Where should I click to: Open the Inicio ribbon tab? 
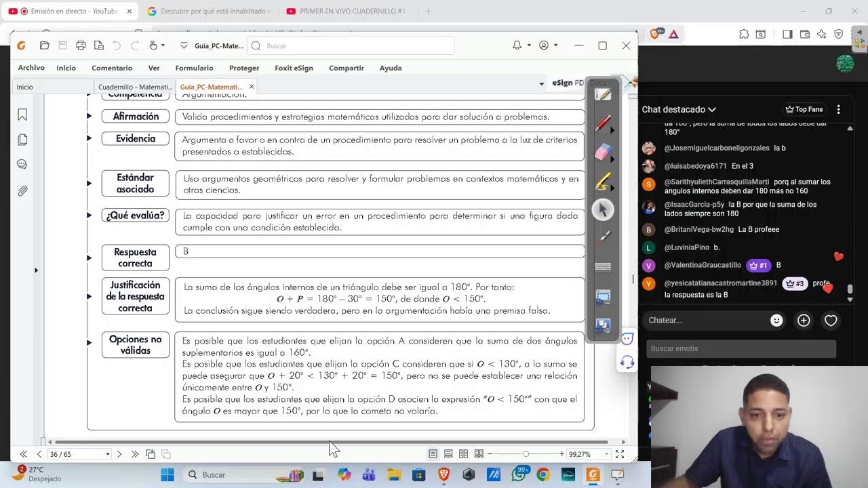tap(66, 68)
